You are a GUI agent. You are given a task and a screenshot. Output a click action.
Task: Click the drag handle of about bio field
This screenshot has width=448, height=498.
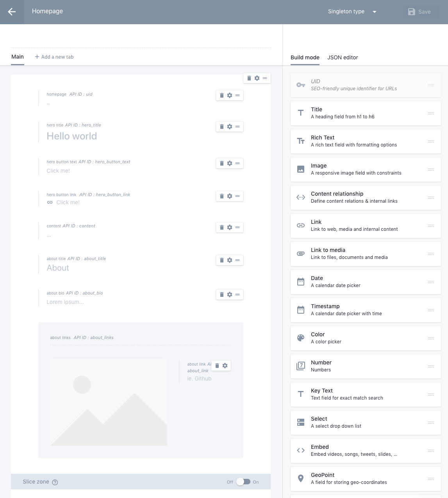(237, 295)
